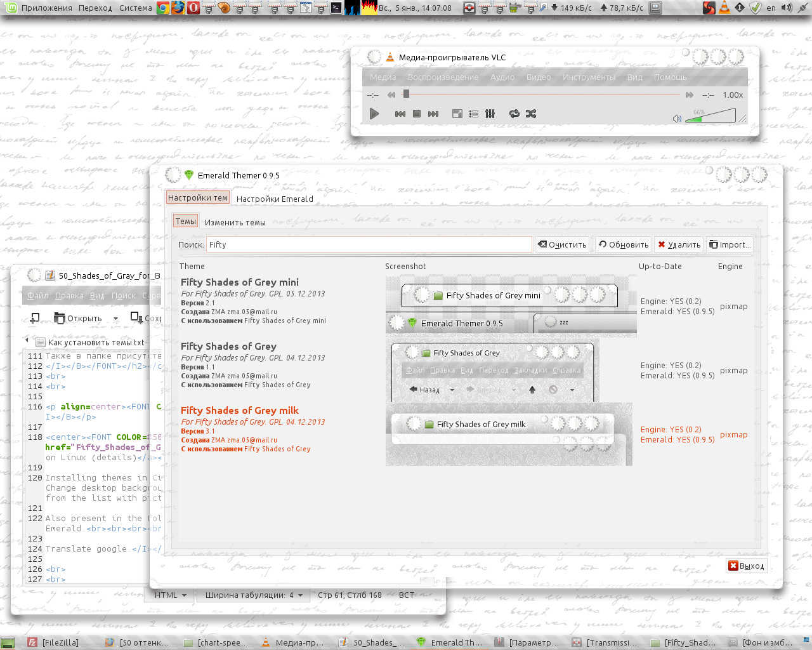
Task: Launch Opera from the top panel
Action: click(193, 8)
